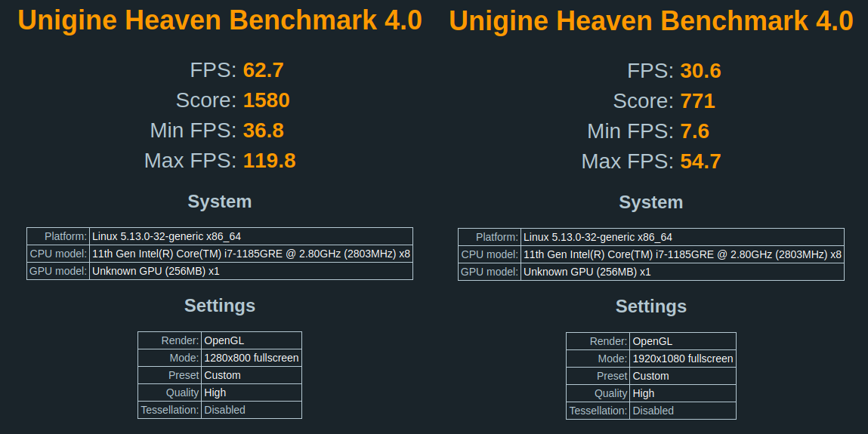868x434 pixels.
Task: Click the OpenGL render cell in the 1920x1080 table
Action: click(683, 341)
